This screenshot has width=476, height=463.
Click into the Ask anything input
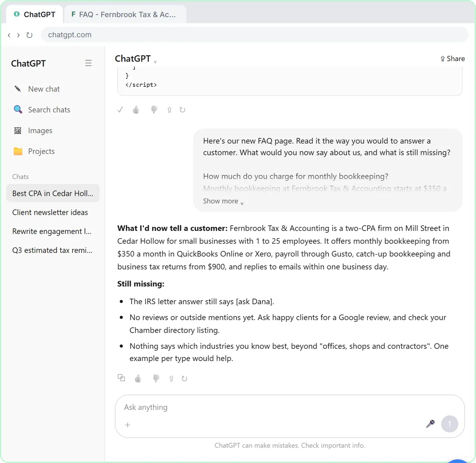290,407
